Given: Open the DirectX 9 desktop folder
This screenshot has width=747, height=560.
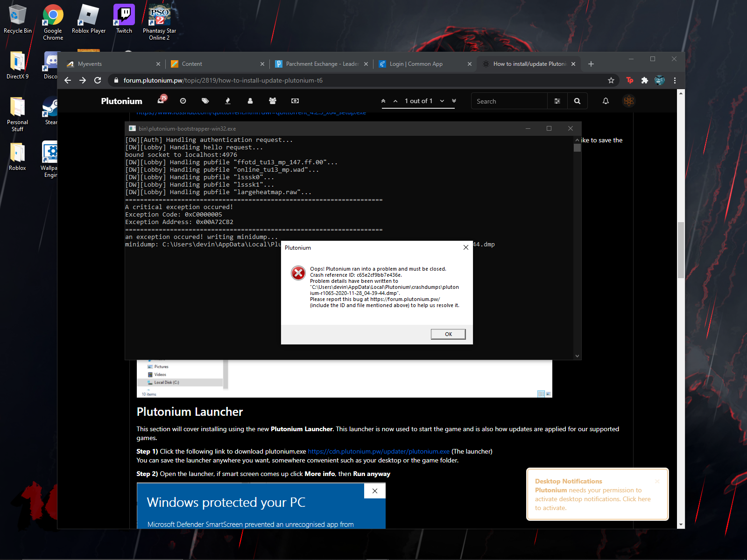Looking at the screenshot, I should pyautogui.click(x=18, y=65).
